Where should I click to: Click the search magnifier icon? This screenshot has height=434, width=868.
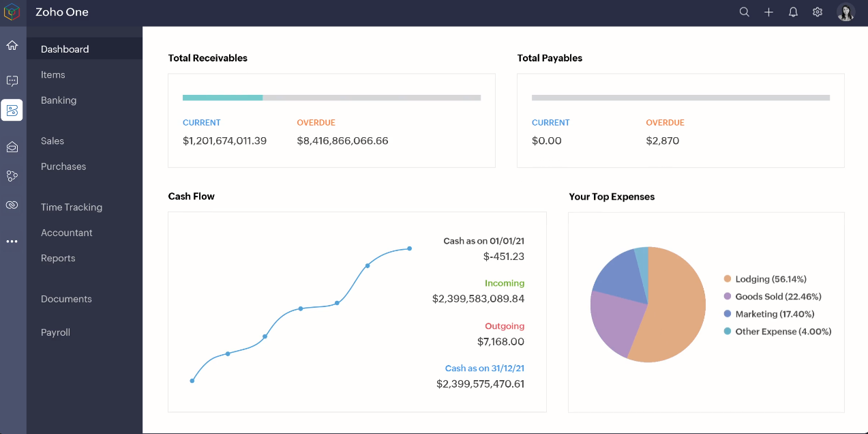[x=745, y=12]
